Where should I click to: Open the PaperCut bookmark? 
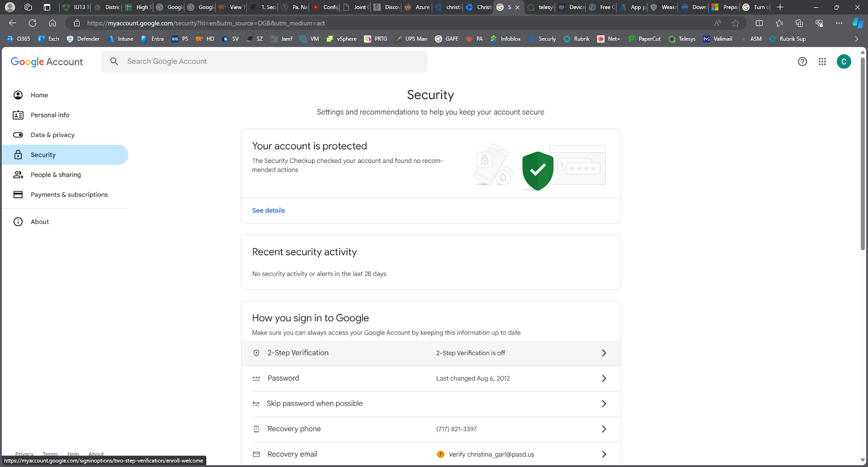tap(644, 39)
